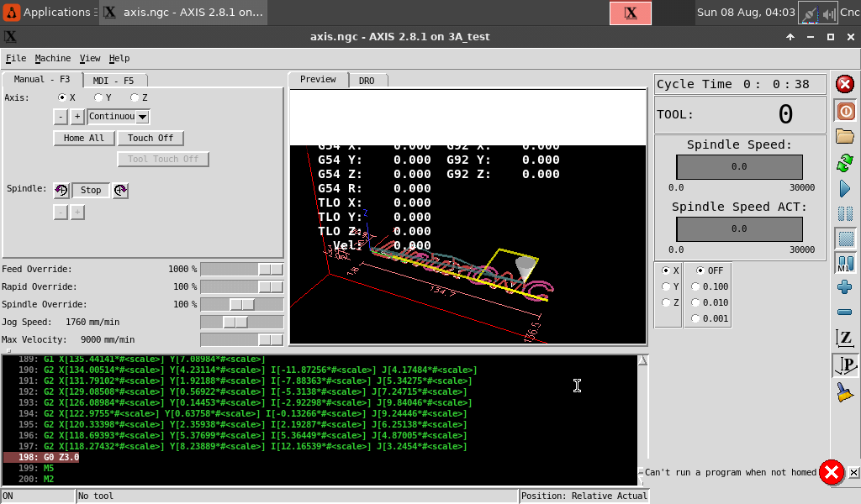Adjust the Max Velocity slider
Viewport: 861px width, 504px height.
242,339
